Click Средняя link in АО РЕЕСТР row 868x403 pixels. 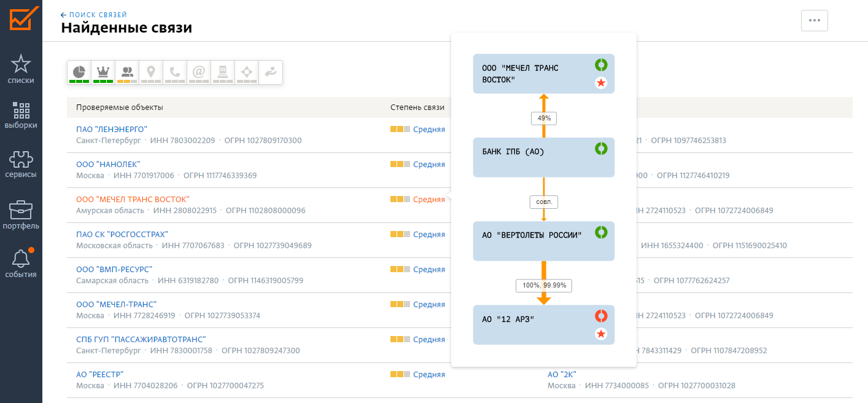429,374
